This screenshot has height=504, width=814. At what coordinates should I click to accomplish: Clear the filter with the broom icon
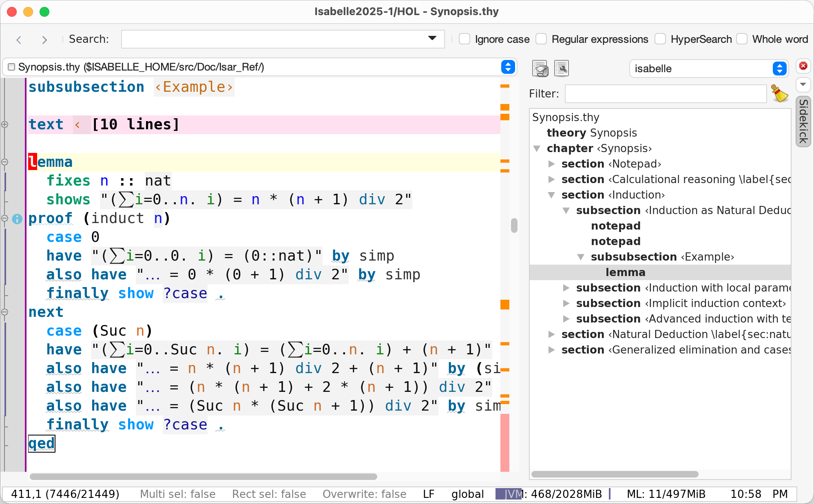pyautogui.click(x=779, y=94)
